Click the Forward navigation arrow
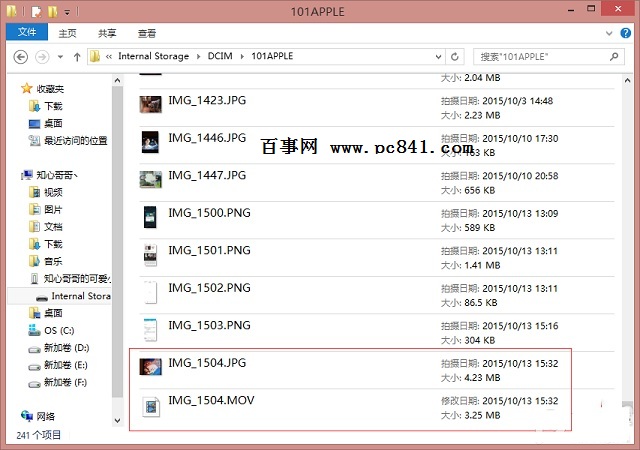Screen dimensions: 640x450 pyautogui.click(x=42, y=57)
